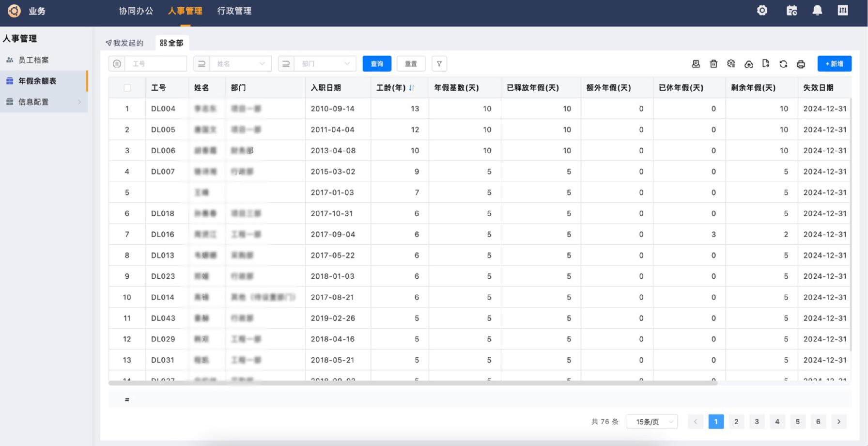Click the file export icon

[766, 64]
